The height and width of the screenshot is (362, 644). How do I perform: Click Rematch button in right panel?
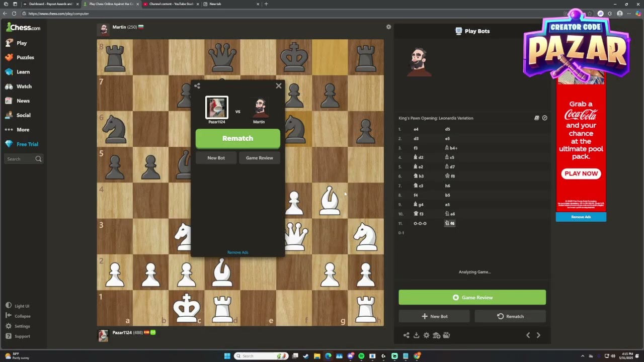tap(510, 316)
